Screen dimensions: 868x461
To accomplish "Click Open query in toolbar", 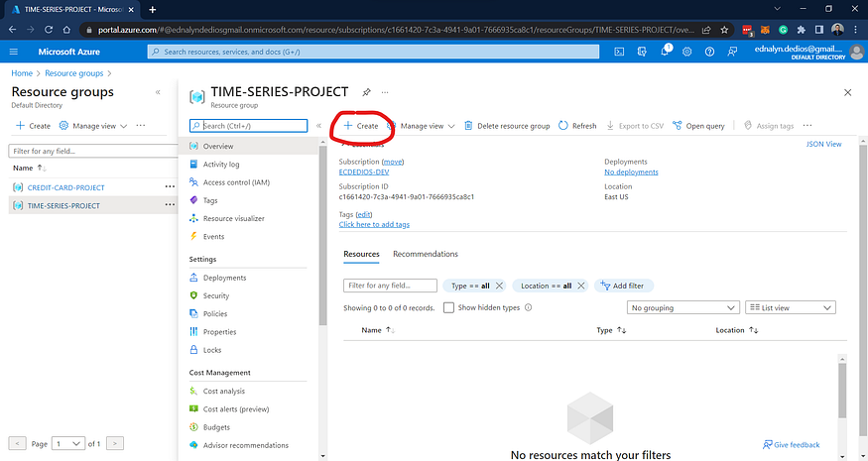I will pyautogui.click(x=698, y=126).
